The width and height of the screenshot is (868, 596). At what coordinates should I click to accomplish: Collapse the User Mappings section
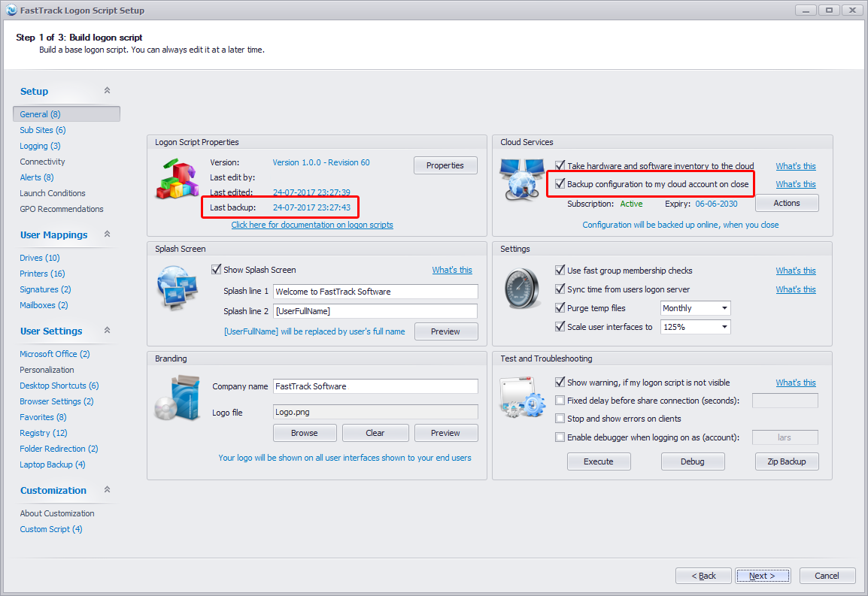click(108, 234)
